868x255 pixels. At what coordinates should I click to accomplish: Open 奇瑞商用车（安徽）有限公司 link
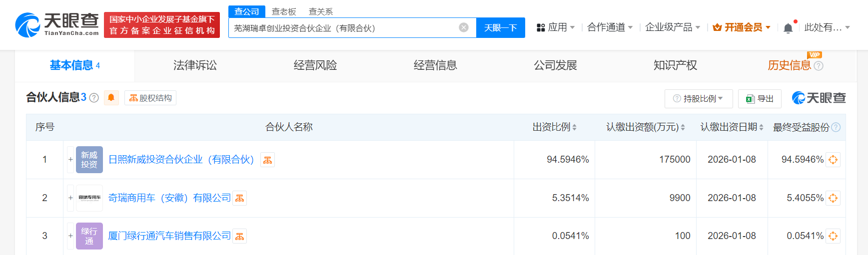(x=169, y=198)
